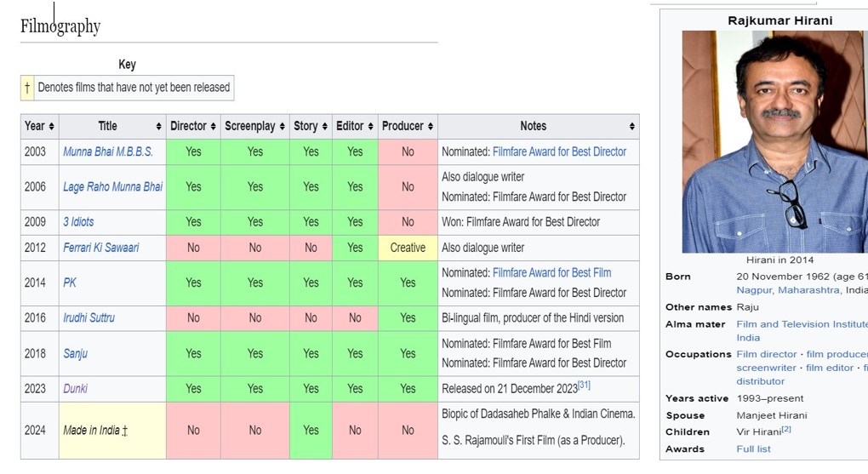The width and height of the screenshot is (868, 474).
Task: Click the Filmography section heading
Action: pos(60,26)
